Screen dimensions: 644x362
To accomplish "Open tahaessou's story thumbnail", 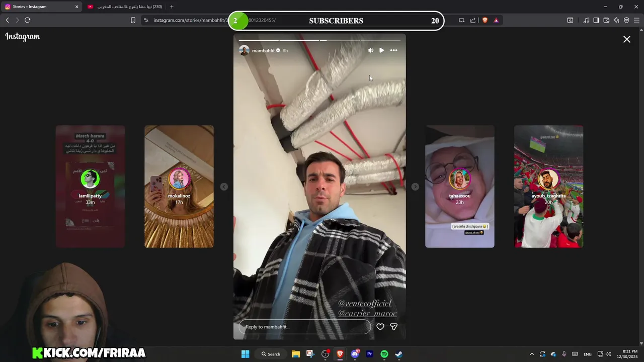I will click(x=460, y=187).
